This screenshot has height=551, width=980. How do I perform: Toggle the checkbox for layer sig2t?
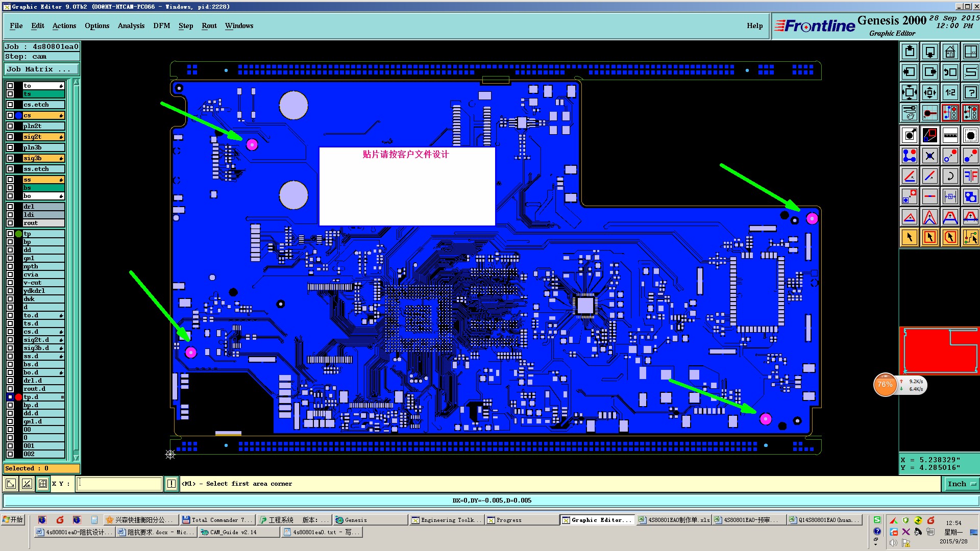pos(10,137)
